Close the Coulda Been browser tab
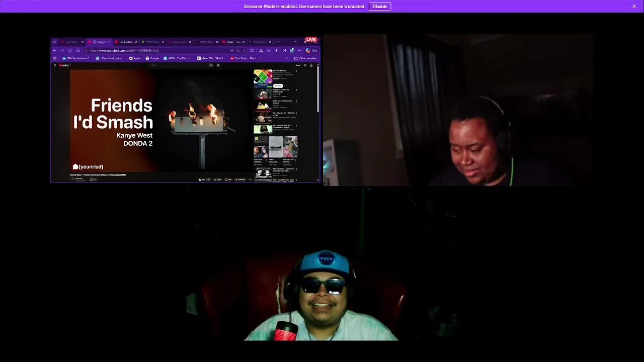Screen dimensions: 644x362 [136, 42]
